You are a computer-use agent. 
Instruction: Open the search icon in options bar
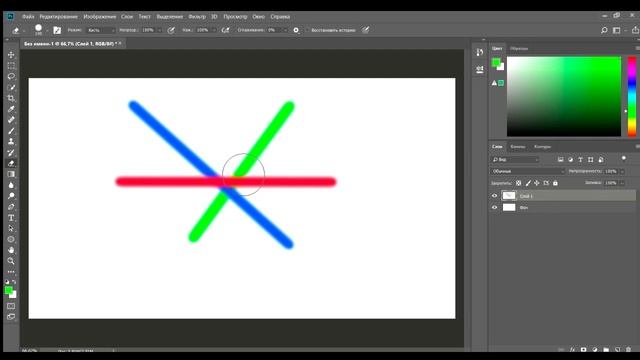604,30
